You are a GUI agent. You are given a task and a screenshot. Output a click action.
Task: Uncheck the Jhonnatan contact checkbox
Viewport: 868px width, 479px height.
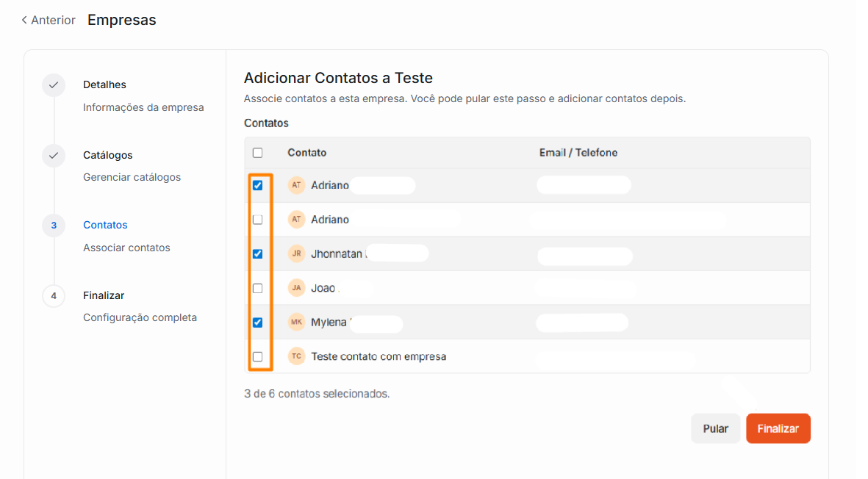pos(257,254)
